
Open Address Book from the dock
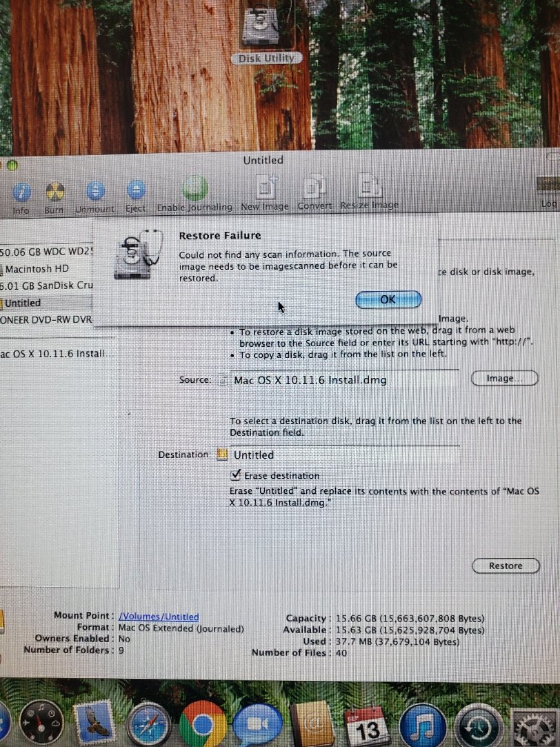313,723
